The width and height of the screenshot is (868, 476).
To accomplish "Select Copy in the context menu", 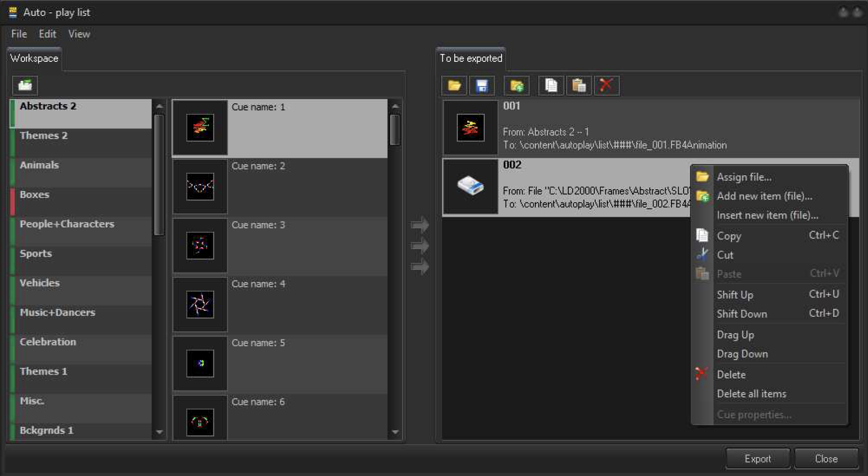I will click(x=770, y=236).
